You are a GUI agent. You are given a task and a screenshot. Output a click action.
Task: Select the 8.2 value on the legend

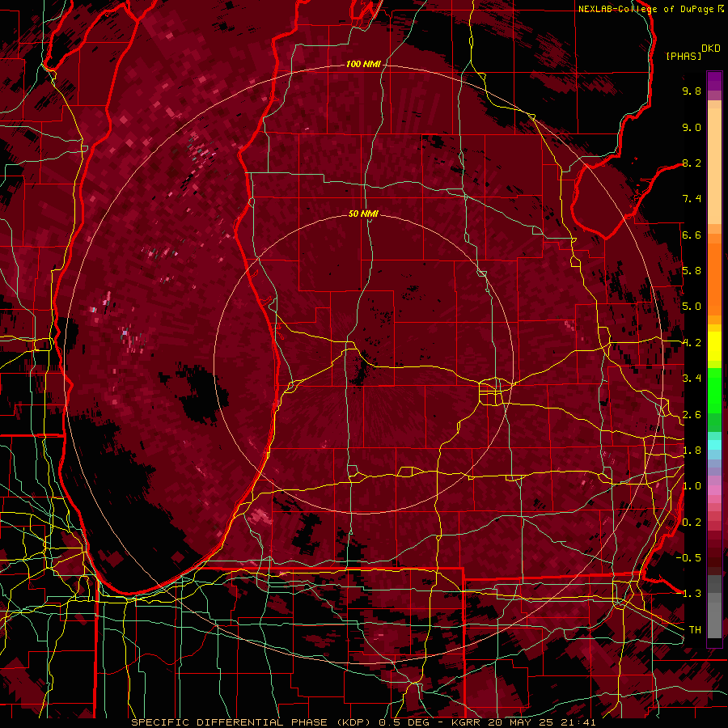[692, 163]
